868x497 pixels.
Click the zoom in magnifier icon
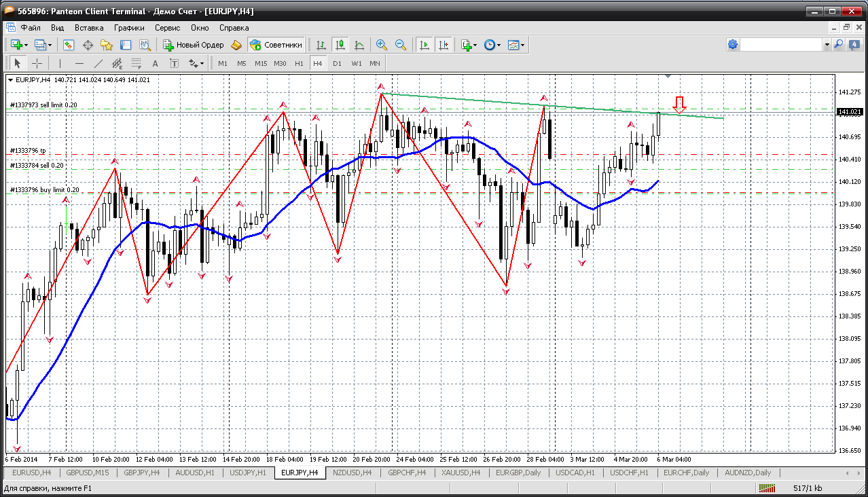pyautogui.click(x=382, y=45)
